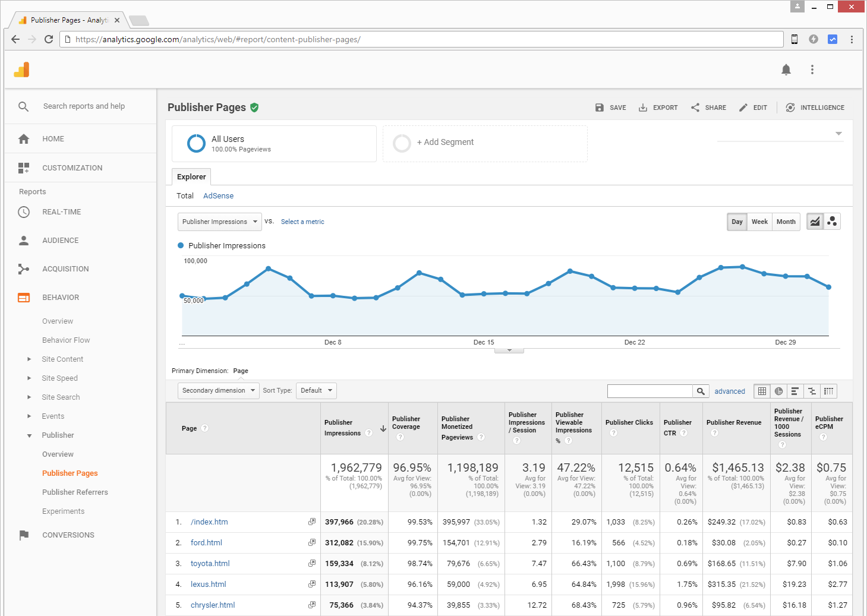867x616 pixels.
Task: Open the toyota.html page link
Action: (210, 563)
